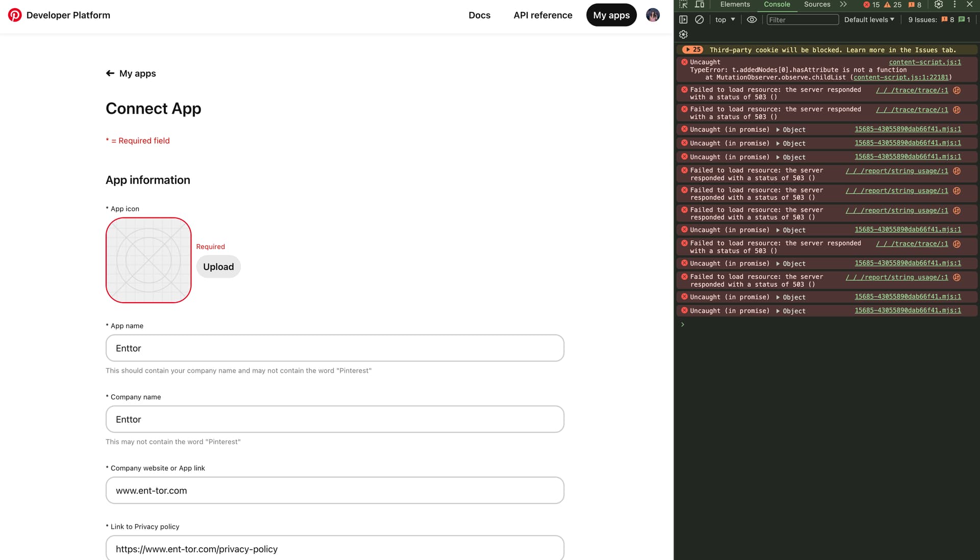
Task: Show the console sidebar panel icon
Action: (x=683, y=19)
